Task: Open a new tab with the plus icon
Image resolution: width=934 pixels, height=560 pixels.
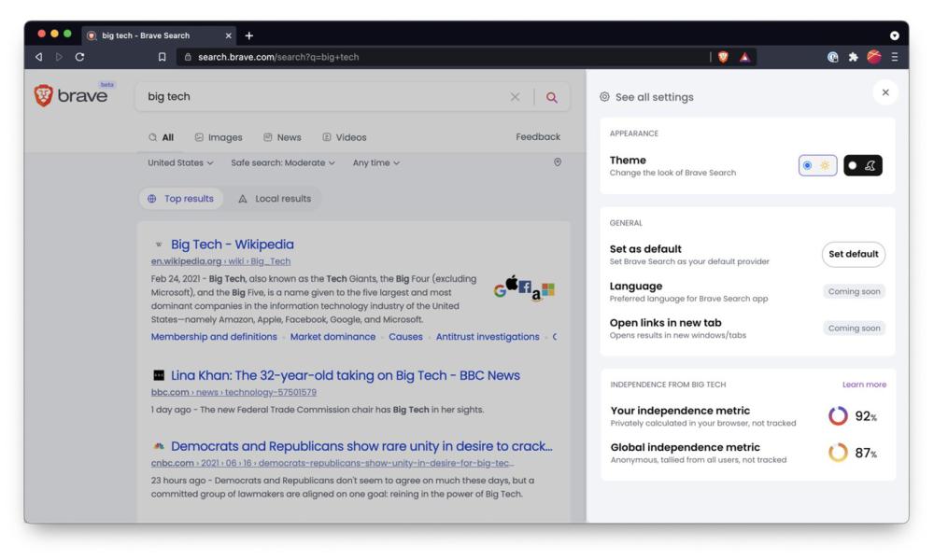Action: pyautogui.click(x=249, y=35)
